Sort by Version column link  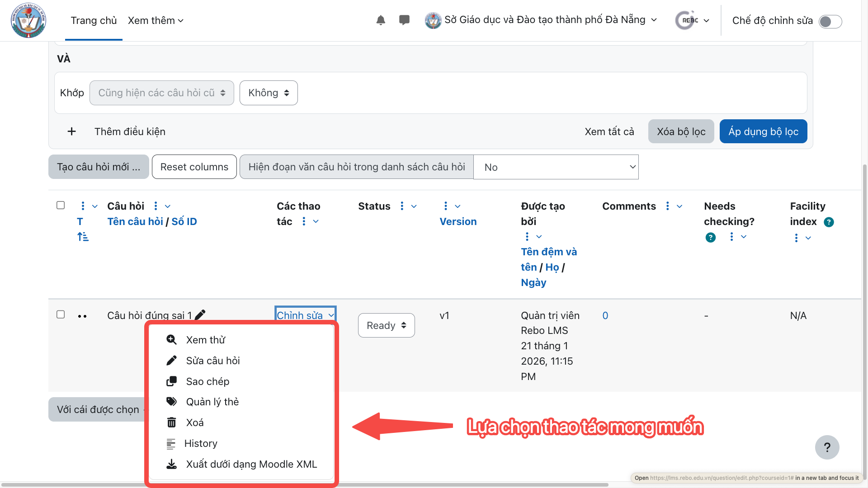(x=458, y=221)
